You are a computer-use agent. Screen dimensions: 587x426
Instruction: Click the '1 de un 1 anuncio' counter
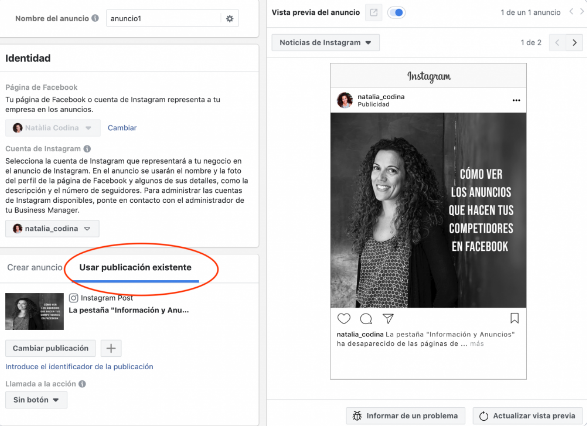(x=530, y=12)
